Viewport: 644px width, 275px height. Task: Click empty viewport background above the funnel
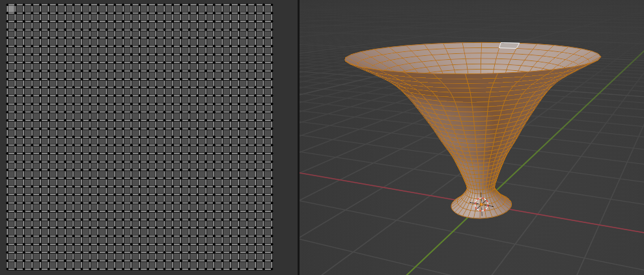pyautogui.click(x=456, y=20)
